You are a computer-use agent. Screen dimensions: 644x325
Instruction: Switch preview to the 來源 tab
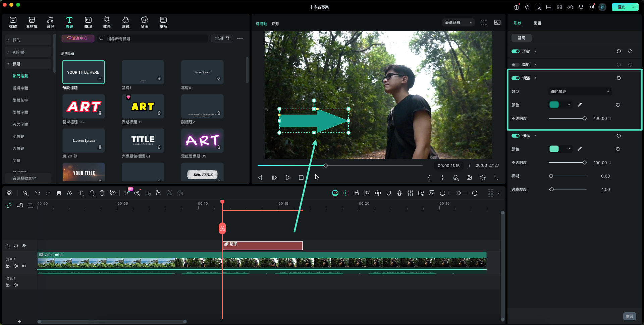(275, 24)
